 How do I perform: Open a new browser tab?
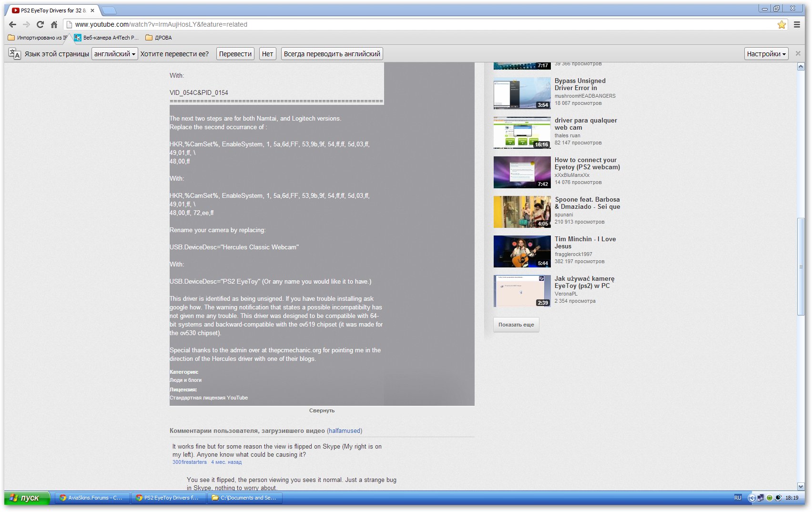(109, 10)
